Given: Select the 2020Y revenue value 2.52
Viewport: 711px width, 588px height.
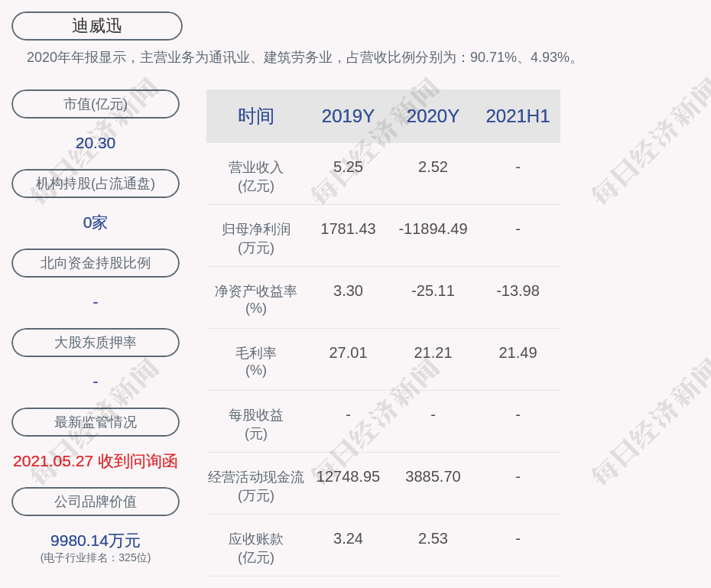Looking at the screenshot, I should [433, 167].
